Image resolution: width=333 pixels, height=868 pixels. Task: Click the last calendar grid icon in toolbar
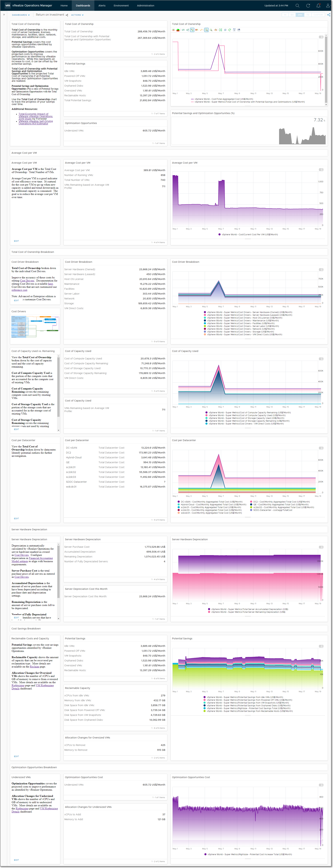239,30
